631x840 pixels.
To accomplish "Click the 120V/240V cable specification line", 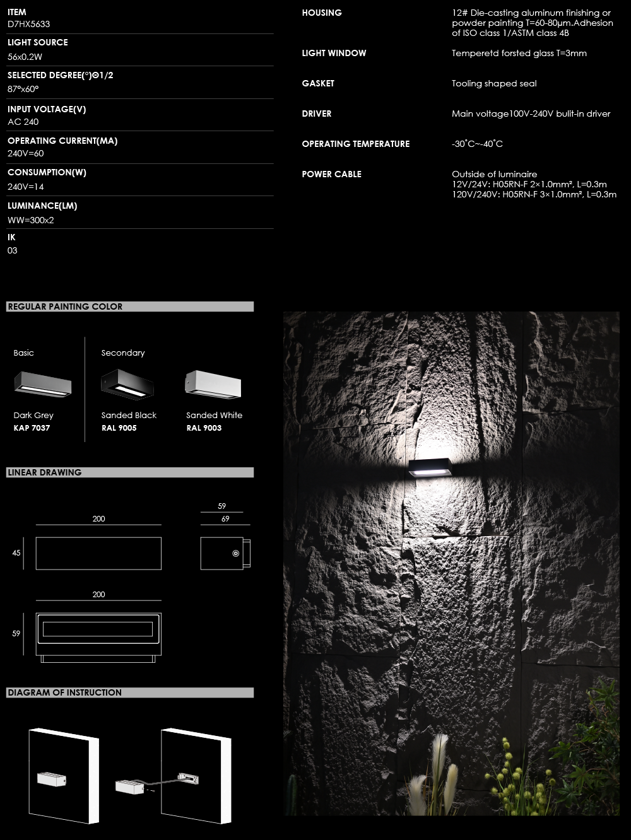I will (534, 194).
